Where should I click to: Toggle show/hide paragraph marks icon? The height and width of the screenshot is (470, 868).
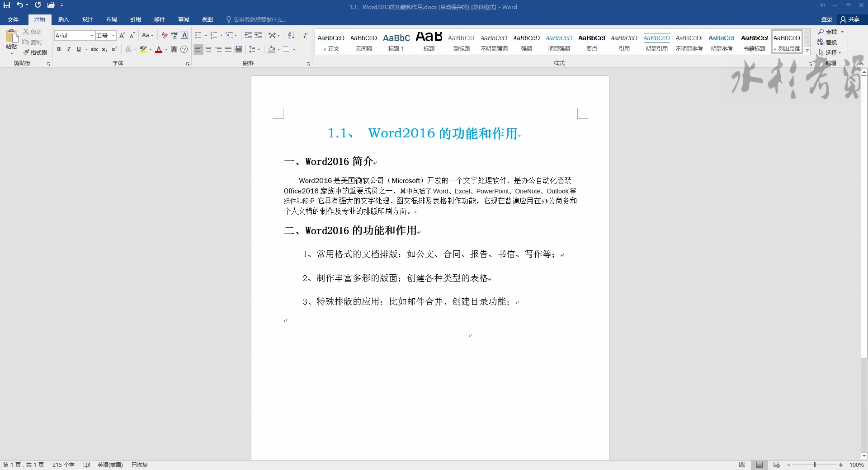click(x=305, y=35)
